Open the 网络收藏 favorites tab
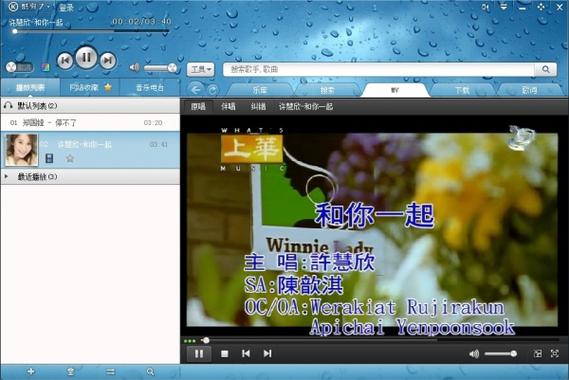569x380 pixels. (x=90, y=87)
